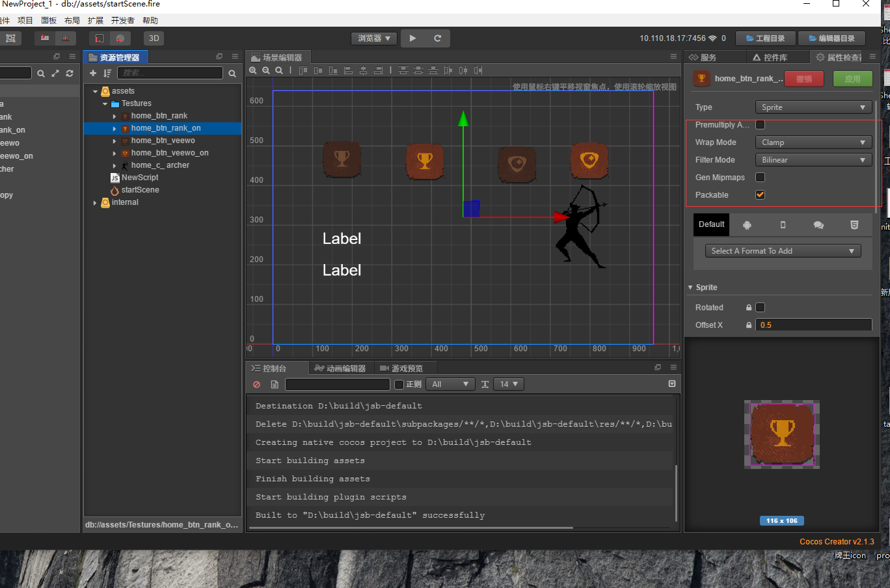The image size is (890, 588).
Task: Open the console font size 14 dropdown
Action: point(509,384)
